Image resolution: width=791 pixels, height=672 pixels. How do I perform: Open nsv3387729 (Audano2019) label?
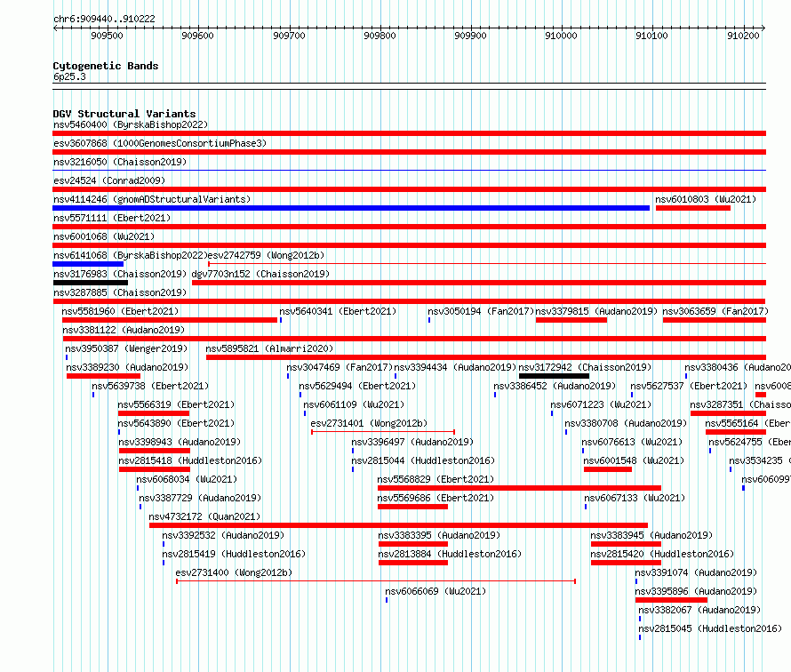click(x=200, y=498)
